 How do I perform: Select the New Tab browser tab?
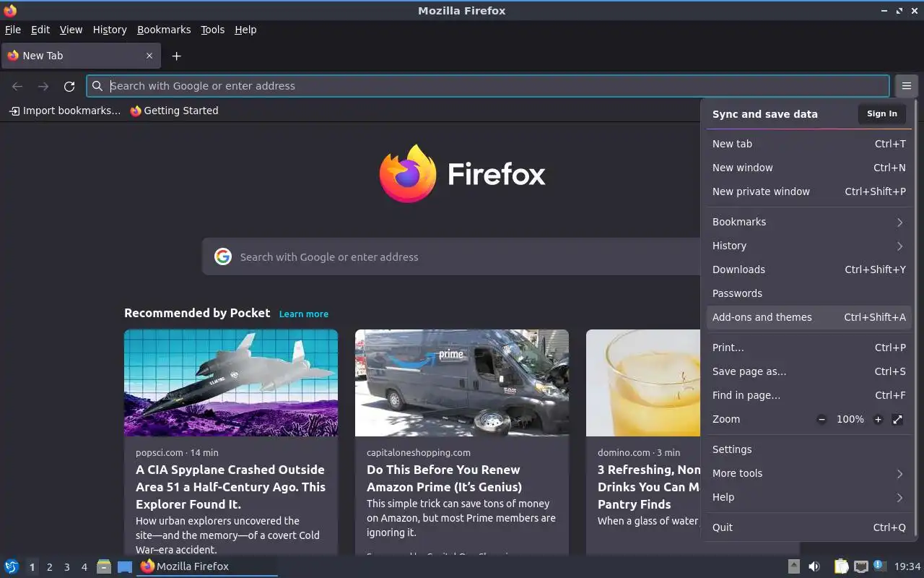click(80, 56)
